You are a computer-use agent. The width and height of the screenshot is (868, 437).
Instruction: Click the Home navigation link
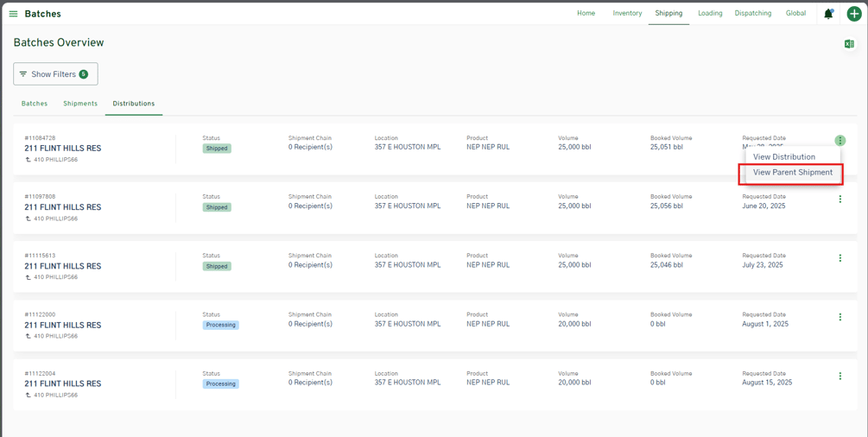(586, 14)
